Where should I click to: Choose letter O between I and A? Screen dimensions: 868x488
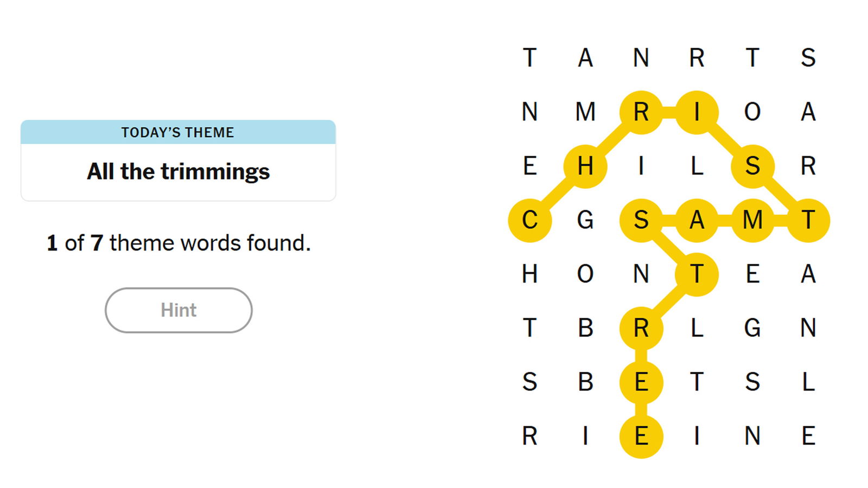[x=752, y=112]
